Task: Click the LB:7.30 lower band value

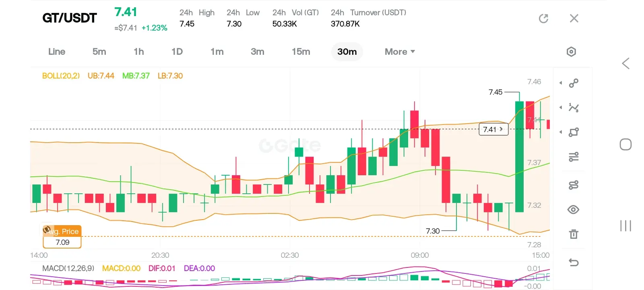Action: pyautogui.click(x=170, y=76)
